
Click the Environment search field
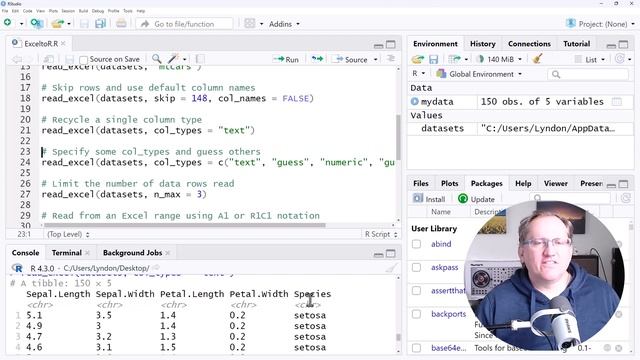588,74
